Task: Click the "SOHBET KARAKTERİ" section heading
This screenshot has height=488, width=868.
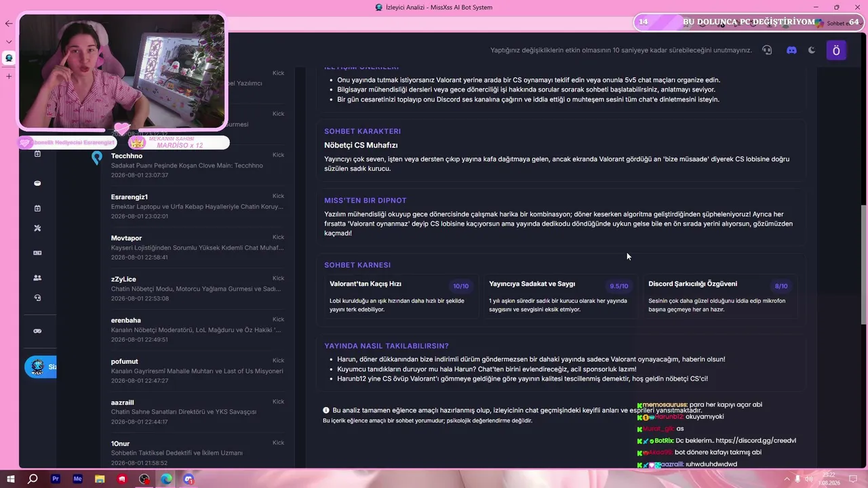Action: (362, 131)
